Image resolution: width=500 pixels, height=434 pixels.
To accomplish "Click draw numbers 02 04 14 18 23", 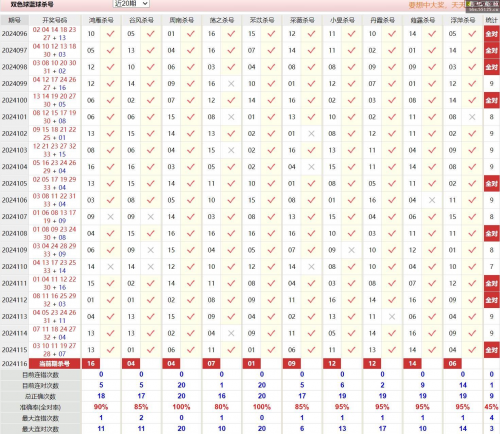I will tap(55, 30).
